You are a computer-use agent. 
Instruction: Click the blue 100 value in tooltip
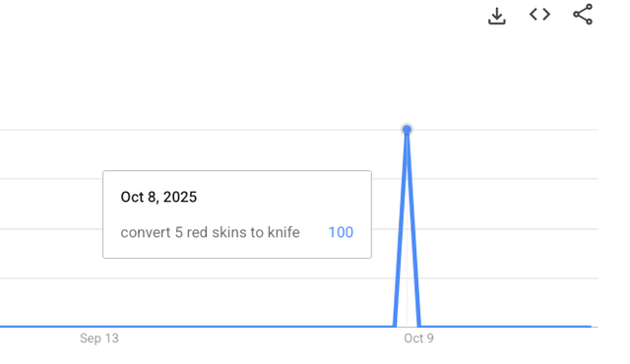pos(341,232)
